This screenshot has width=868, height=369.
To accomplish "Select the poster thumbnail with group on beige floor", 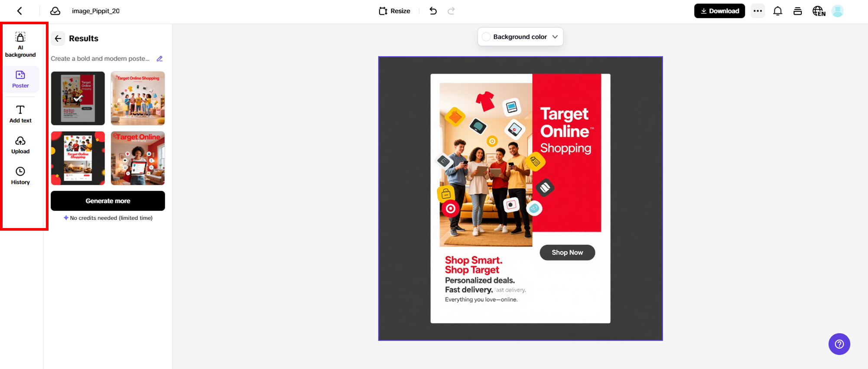I will [138, 98].
